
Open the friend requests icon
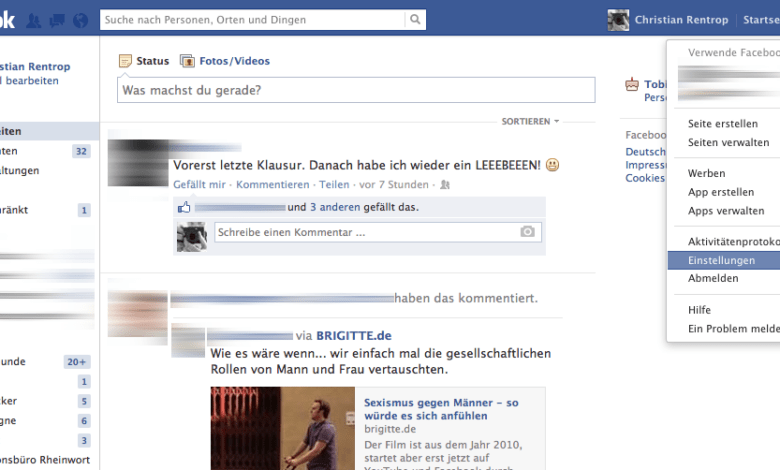click(x=36, y=20)
